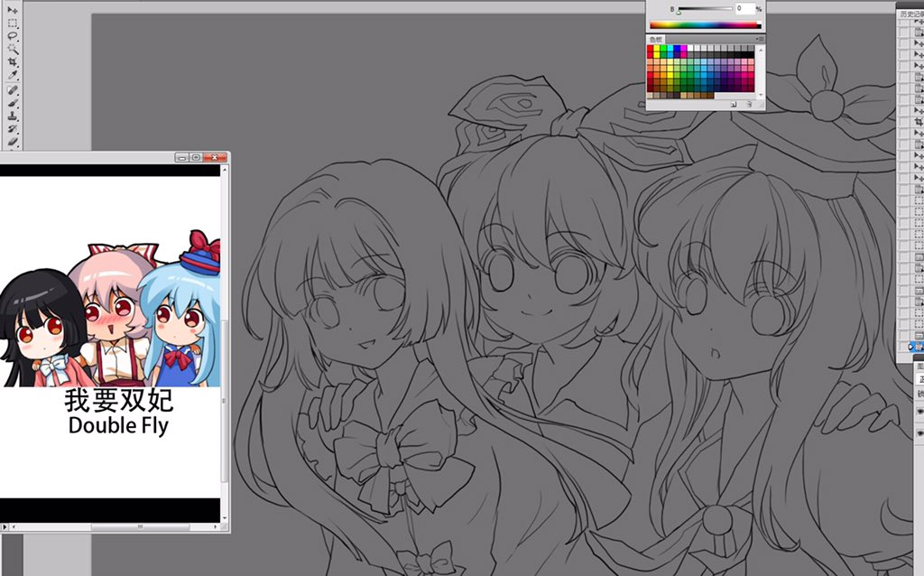Select the Brush tool

click(x=13, y=103)
